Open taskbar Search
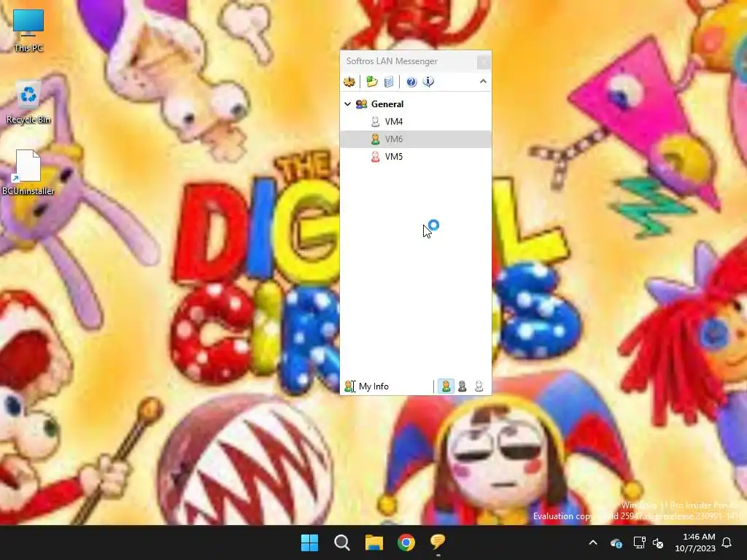This screenshot has height=560, width=747. click(x=342, y=542)
